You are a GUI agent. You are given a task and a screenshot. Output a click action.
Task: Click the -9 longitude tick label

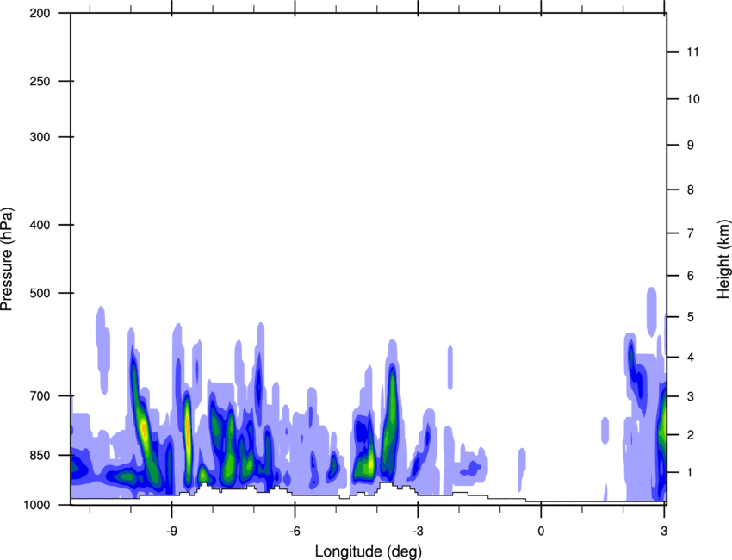pyautogui.click(x=171, y=532)
